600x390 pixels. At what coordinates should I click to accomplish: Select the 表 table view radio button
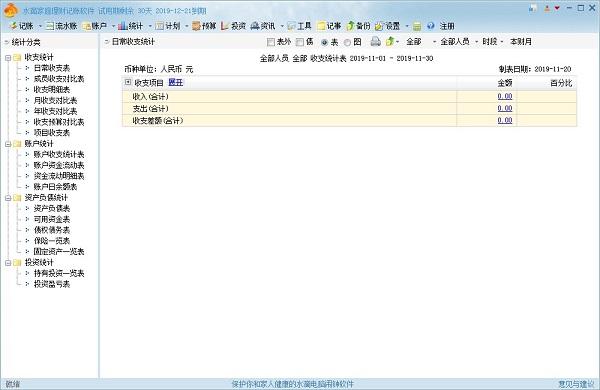324,42
